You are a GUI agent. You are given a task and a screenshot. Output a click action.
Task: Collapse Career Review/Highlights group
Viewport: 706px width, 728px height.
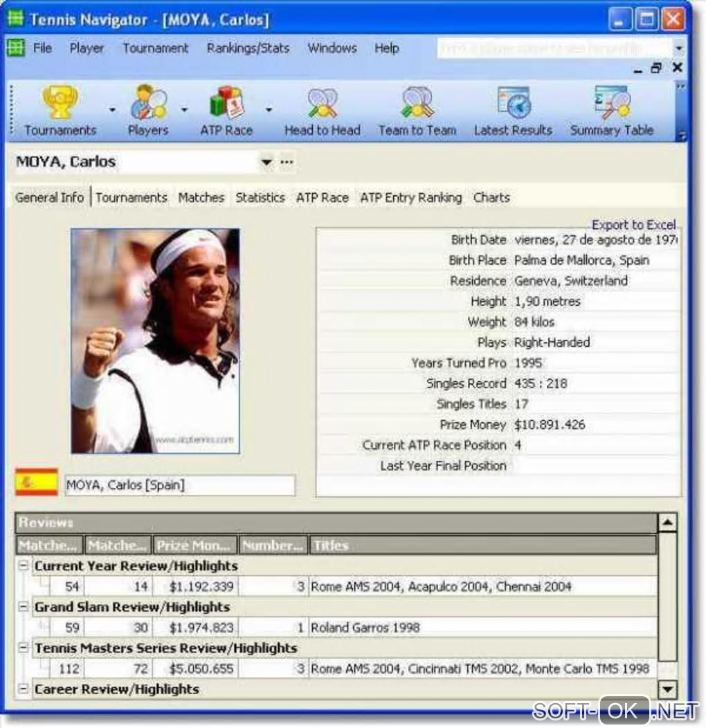click(23, 689)
